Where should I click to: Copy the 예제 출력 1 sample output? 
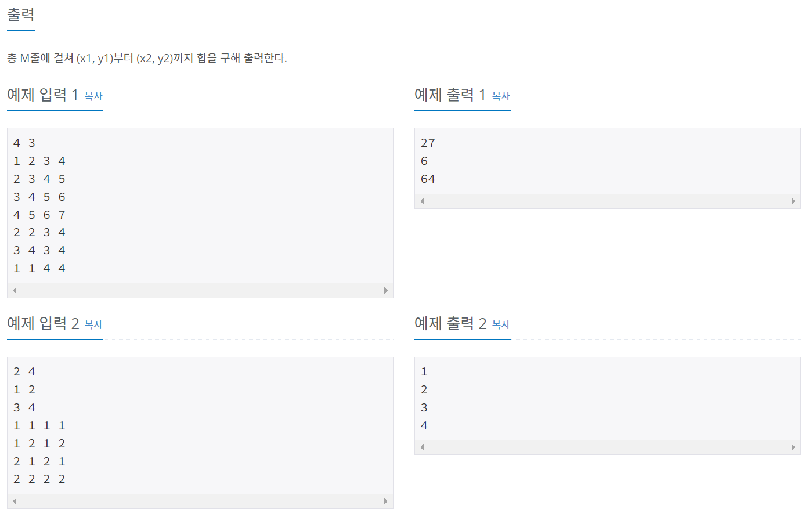point(501,96)
